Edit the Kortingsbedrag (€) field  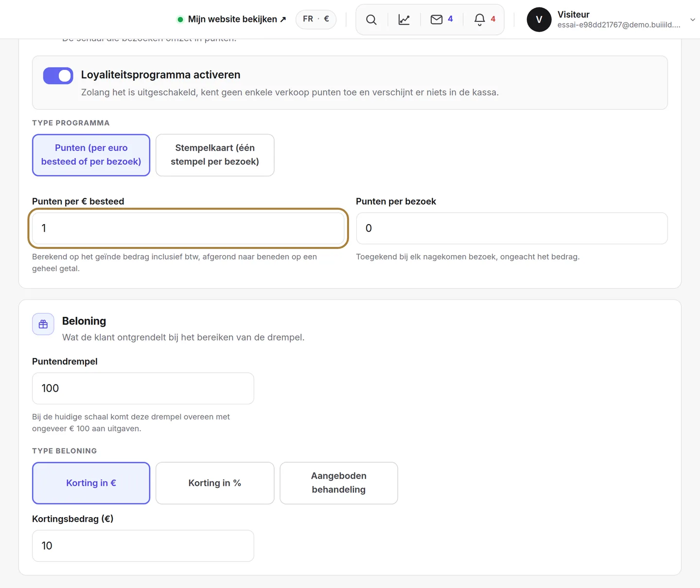coord(143,546)
